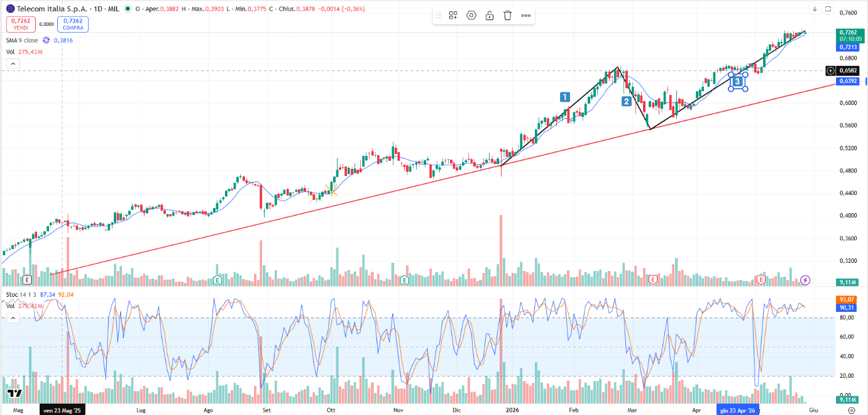Click the SMA 9 close indicator label

coord(22,40)
